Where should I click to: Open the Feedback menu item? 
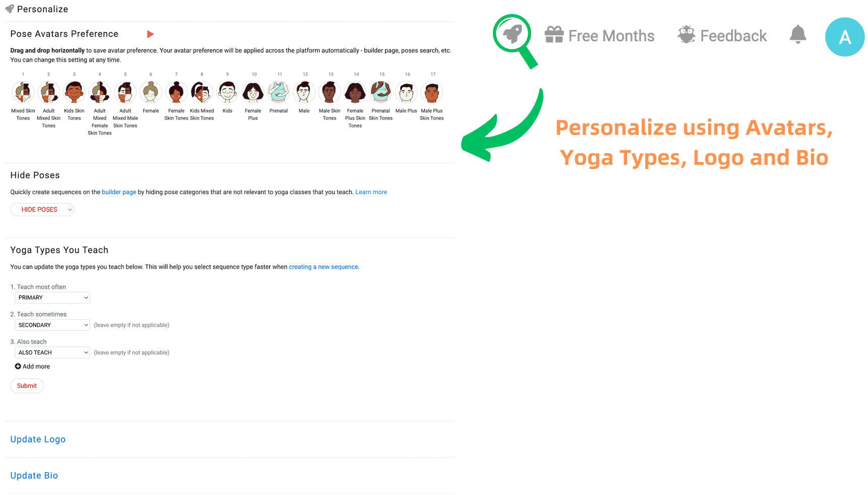(x=722, y=35)
